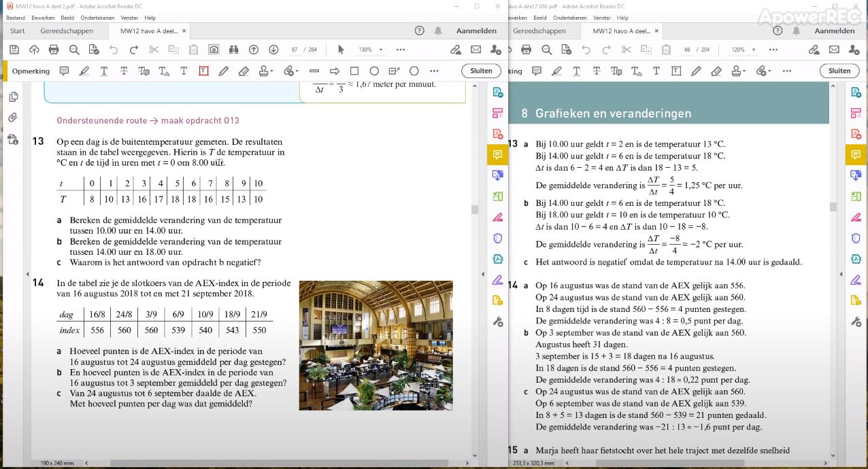
Task: Select the strikethrough text tool in left window
Action: click(124, 71)
